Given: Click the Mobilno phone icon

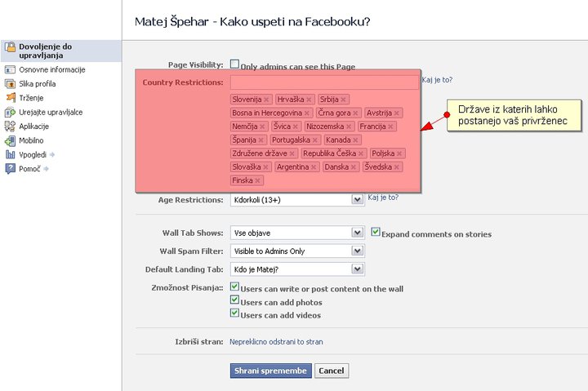Looking at the screenshot, I should pos(10,140).
